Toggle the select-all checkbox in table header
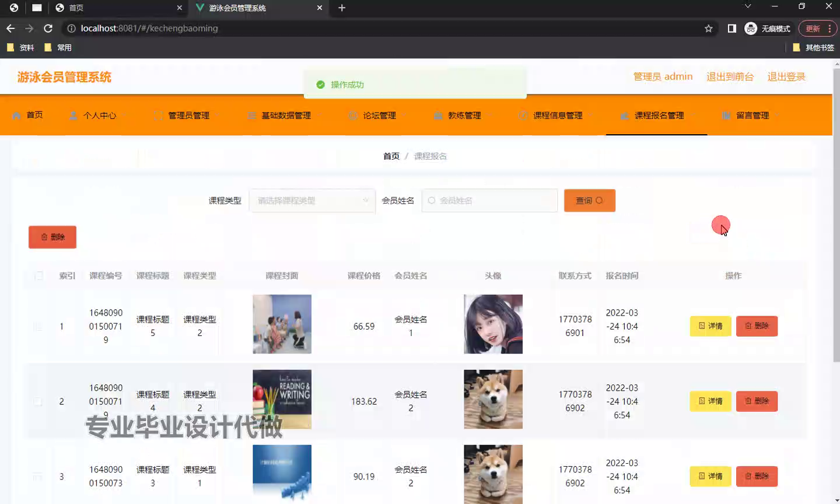This screenshot has height=504, width=840. pyautogui.click(x=38, y=275)
